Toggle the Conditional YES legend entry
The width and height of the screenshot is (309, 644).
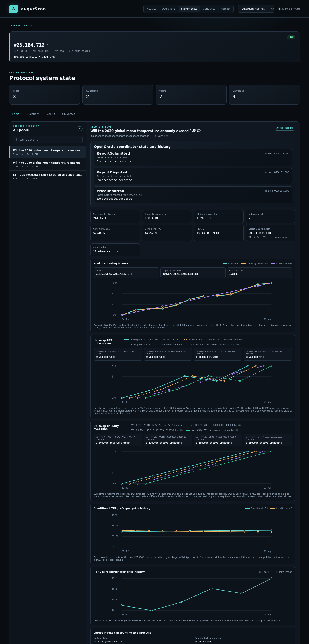pos(256,509)
